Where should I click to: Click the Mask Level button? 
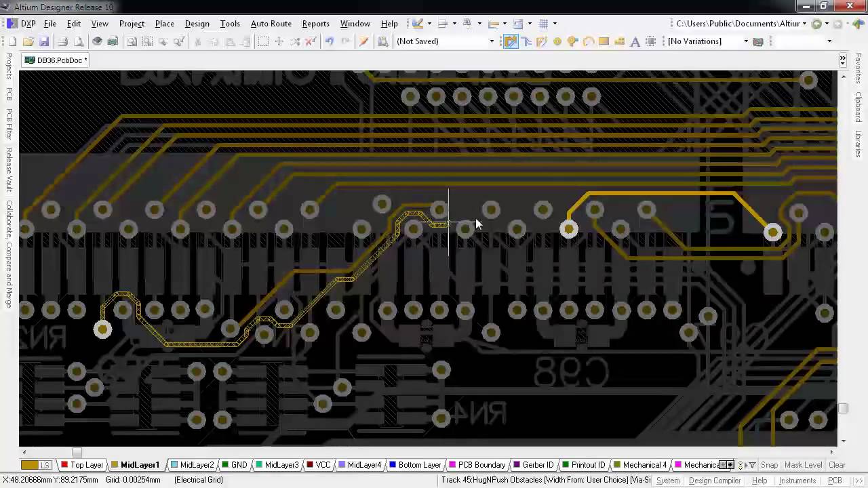click(803, 465)
